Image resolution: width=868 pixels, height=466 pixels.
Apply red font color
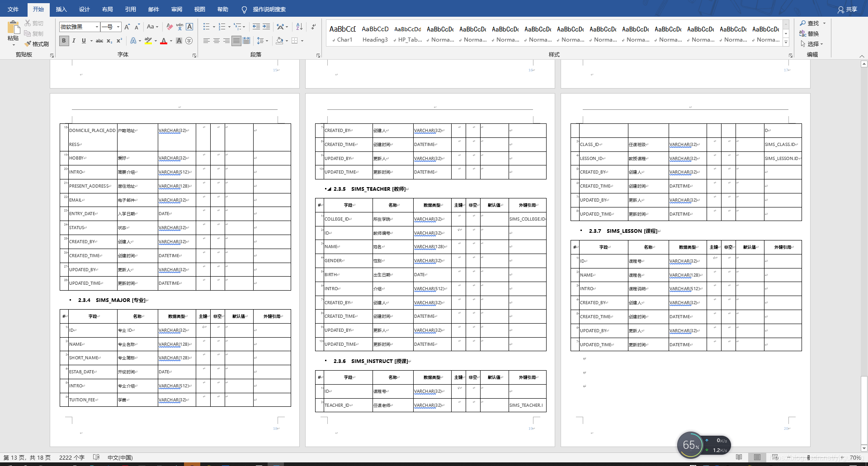tap(164, 41)
